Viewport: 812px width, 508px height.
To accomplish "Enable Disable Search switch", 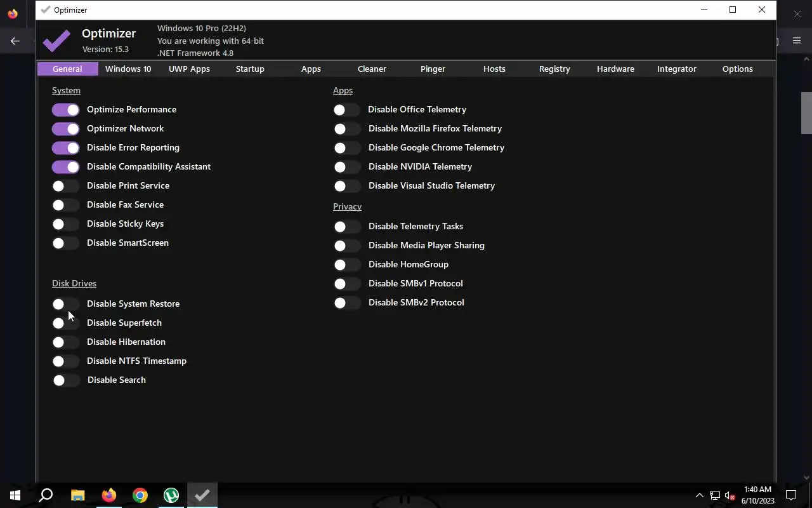I will click(66, 380).
